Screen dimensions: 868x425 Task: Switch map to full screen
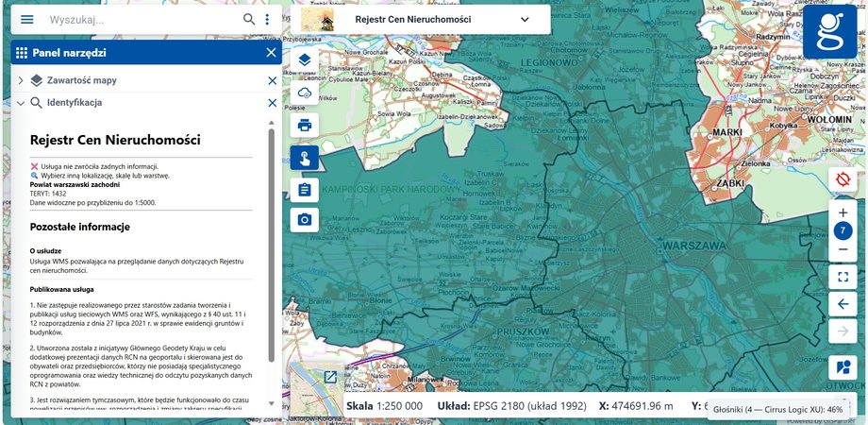(x=843, y=277)
